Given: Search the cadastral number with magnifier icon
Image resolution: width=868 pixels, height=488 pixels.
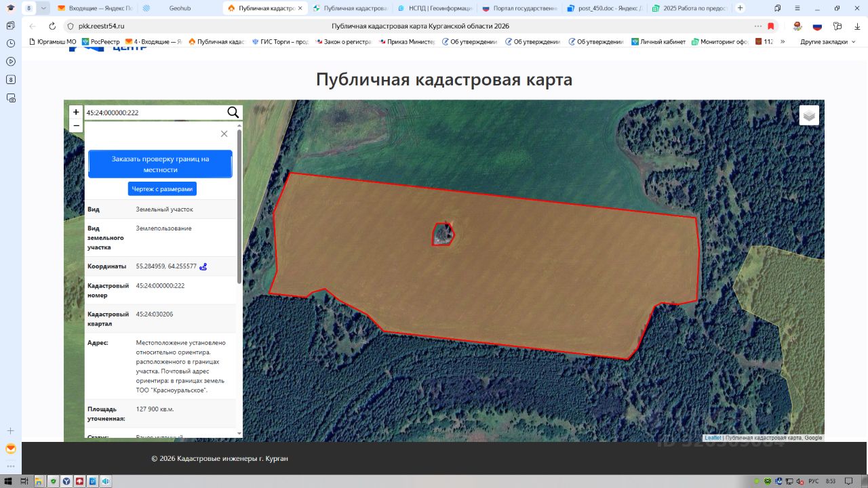Looking at the screenshot, I should [233, 113].
